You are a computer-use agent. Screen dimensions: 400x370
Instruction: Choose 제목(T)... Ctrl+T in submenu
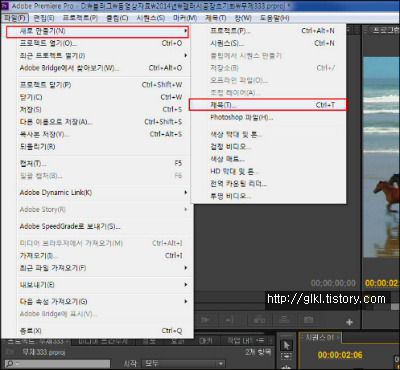[x=268, y=105]
